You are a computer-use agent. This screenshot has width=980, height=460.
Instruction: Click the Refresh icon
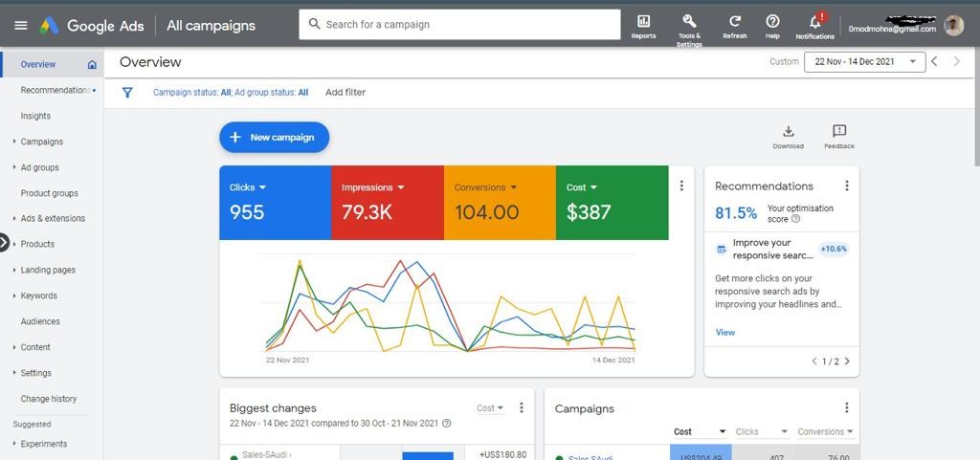[x=735, y=21]
